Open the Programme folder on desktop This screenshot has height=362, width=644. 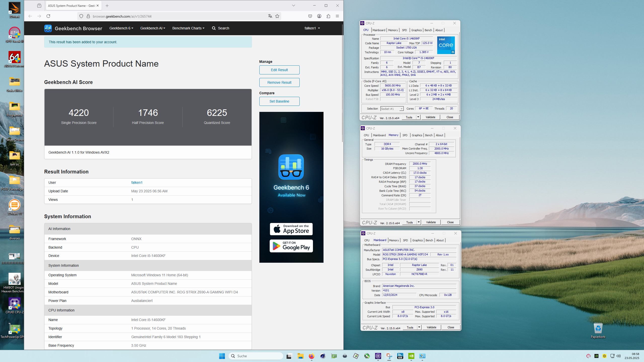14,109
